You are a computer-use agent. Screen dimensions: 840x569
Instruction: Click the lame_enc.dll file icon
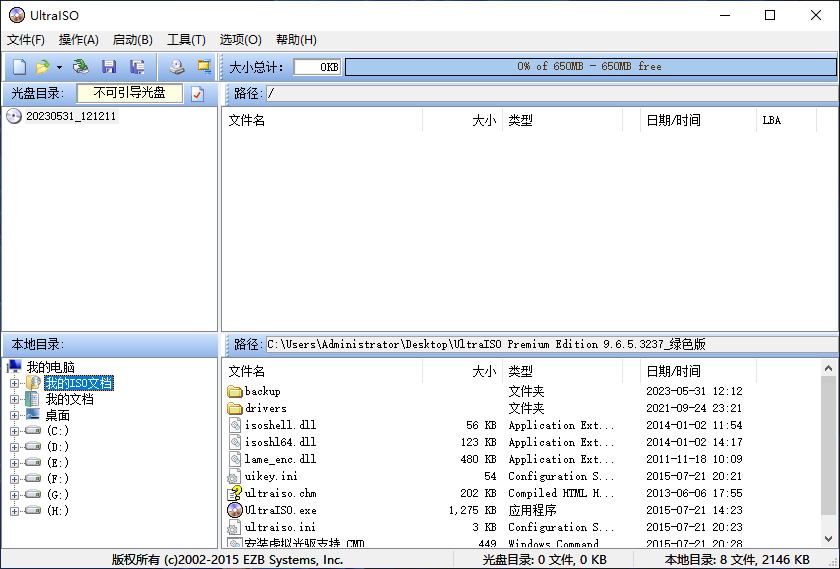coord(235,459)
